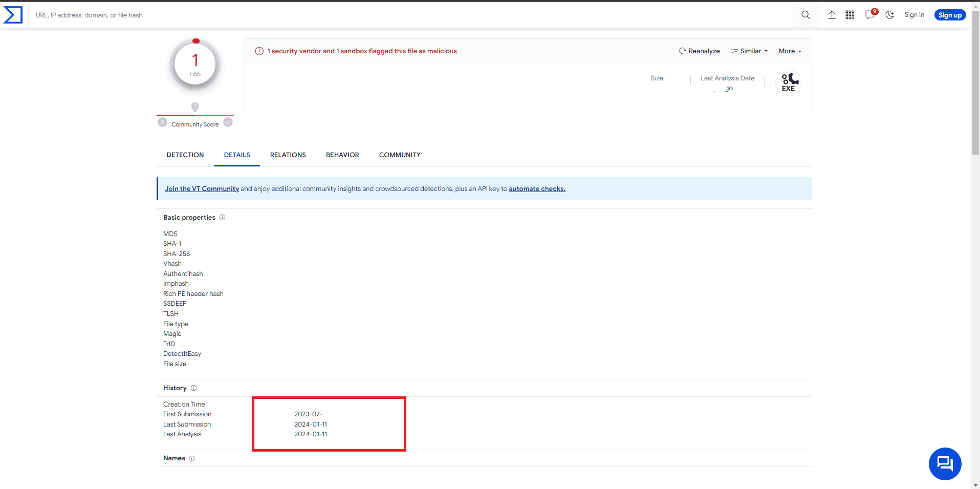
Task: Click the Sign in link
Action: click(914, 15)
